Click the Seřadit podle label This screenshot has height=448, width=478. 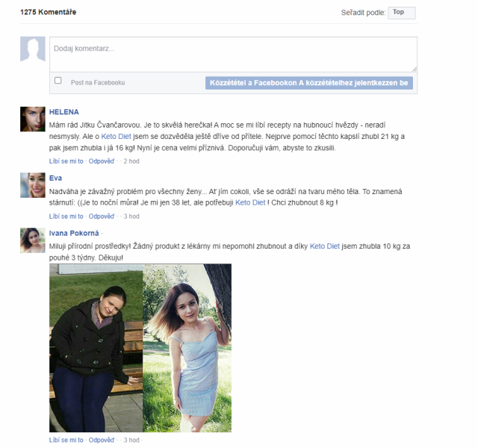(x=363, y=13)
